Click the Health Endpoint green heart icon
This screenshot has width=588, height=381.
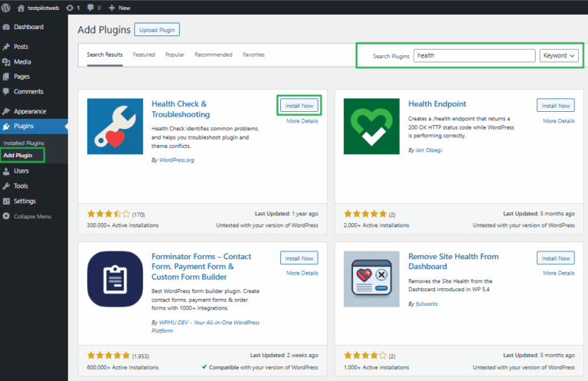(371, 133)
